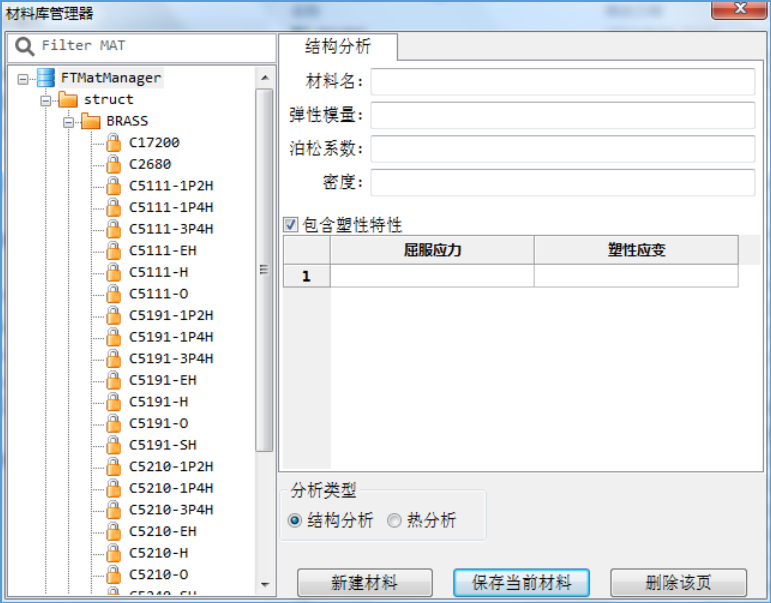Uncheck the 包含塑性特性 checkbox
The image size is (771, 603).
pyautogui.click(x=291, y=225)
